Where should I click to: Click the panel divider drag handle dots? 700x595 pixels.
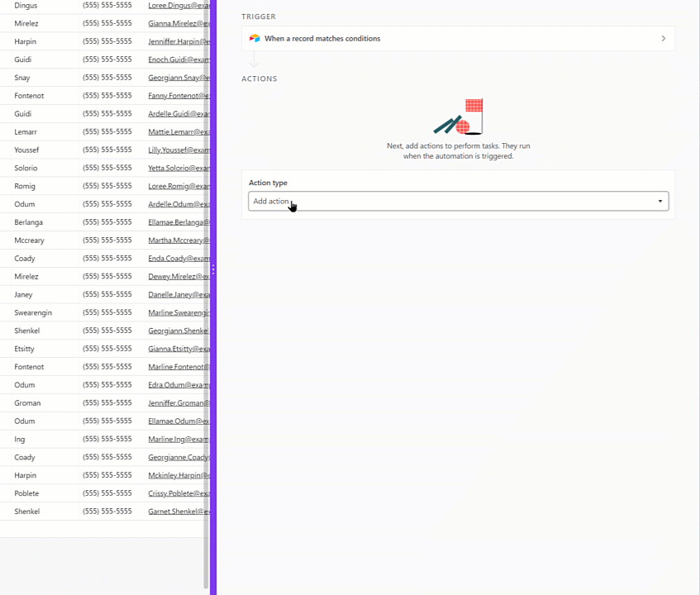coord(213,269)
